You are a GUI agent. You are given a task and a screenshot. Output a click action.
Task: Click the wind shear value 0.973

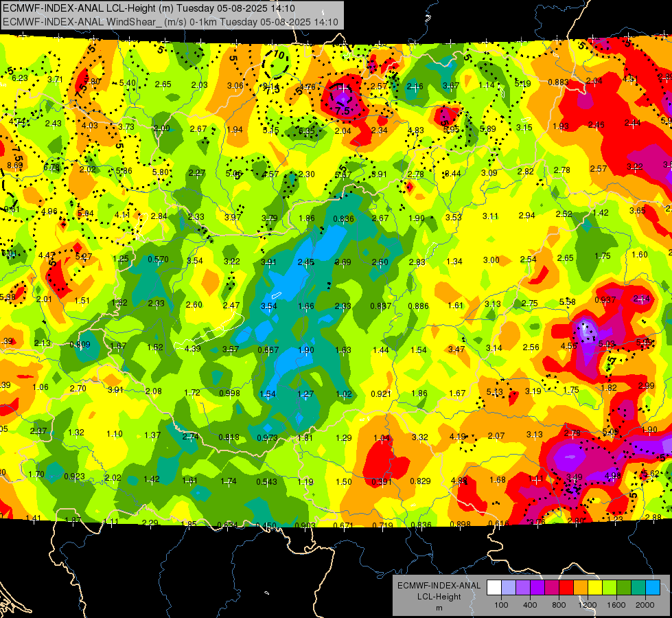coord(267,438)
